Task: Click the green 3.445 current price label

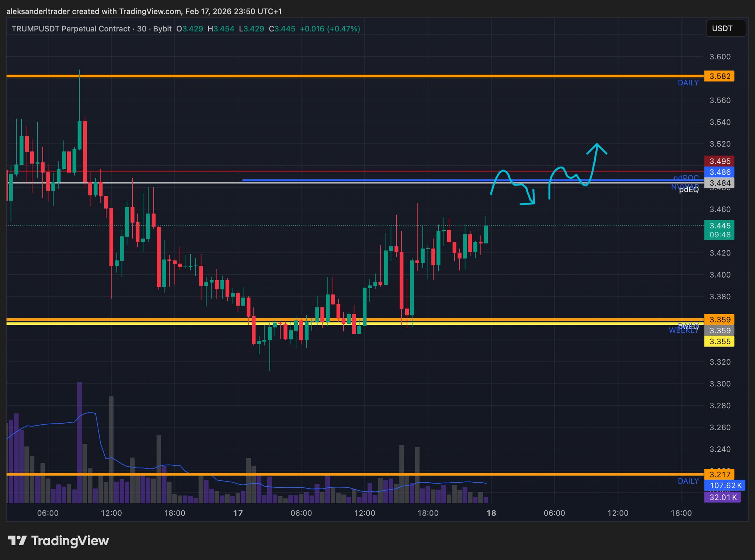Action: coord(719,226)
